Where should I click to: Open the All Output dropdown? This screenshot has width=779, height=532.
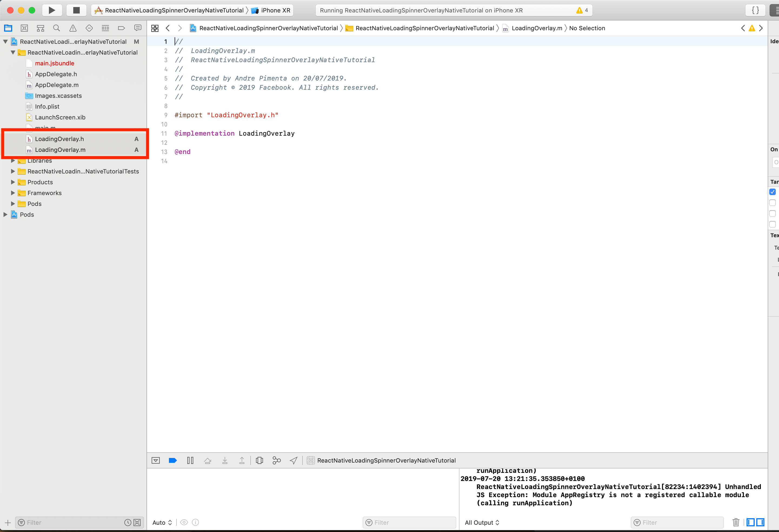coord(482,523)
